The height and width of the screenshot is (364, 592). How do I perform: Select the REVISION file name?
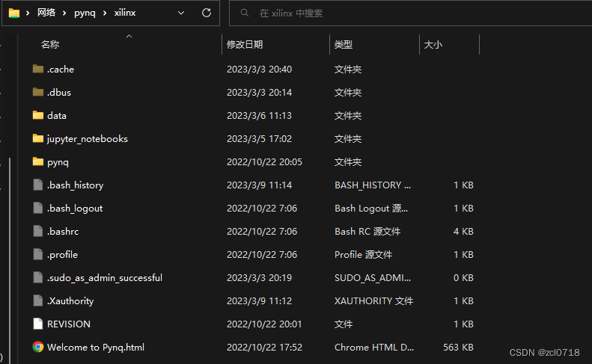[x=69, y=324]
